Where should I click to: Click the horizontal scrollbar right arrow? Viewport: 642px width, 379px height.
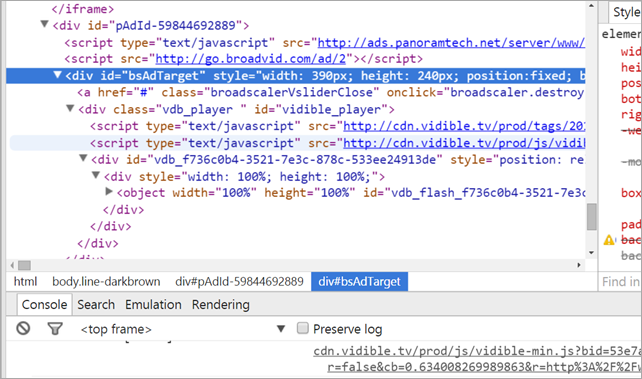point(579,265)
